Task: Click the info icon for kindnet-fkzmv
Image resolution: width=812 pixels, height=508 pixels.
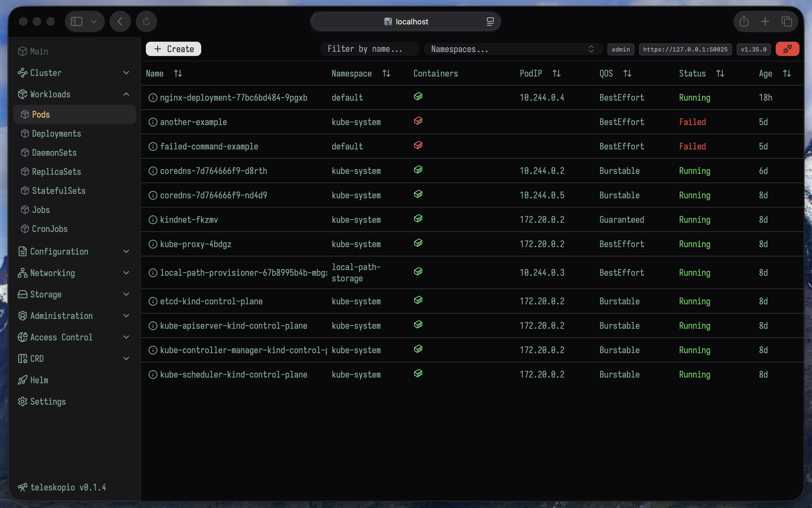Action: click(153, 220)
